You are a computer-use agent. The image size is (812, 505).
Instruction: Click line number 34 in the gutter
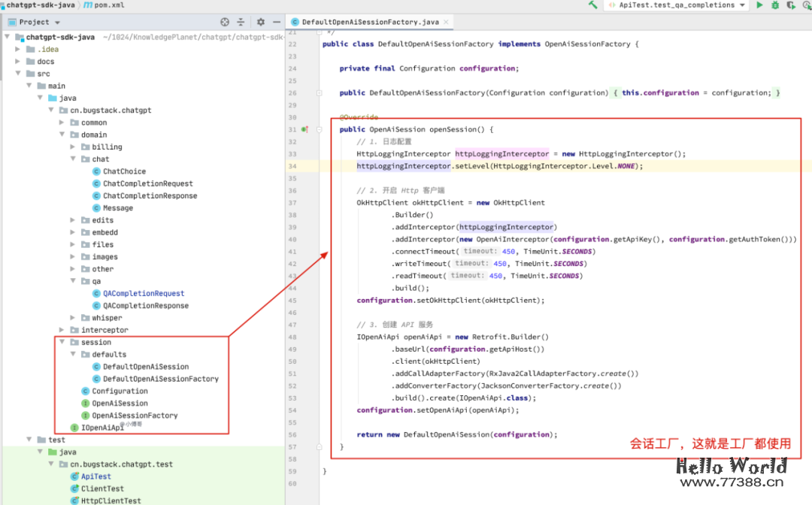[x=292, y=166]
